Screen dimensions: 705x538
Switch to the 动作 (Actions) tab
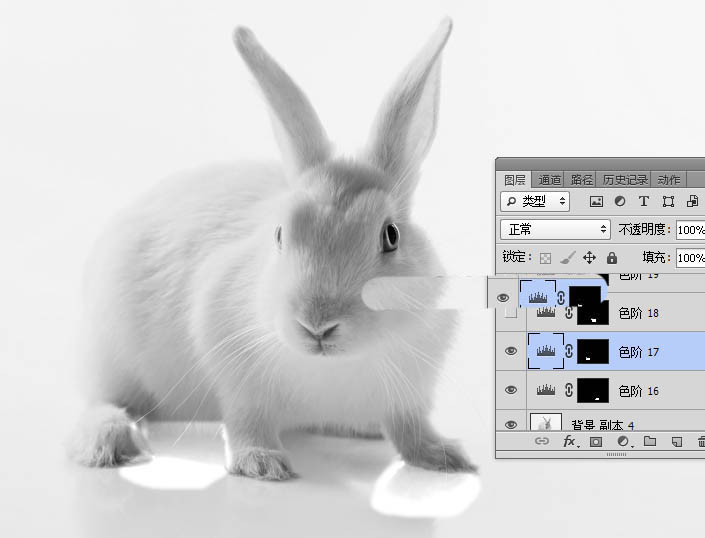pyautogui.click(x=669, y=180)
